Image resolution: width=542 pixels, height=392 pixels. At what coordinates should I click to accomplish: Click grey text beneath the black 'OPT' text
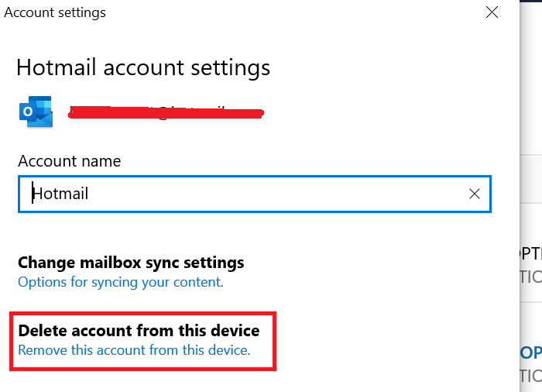click(530, 277)
